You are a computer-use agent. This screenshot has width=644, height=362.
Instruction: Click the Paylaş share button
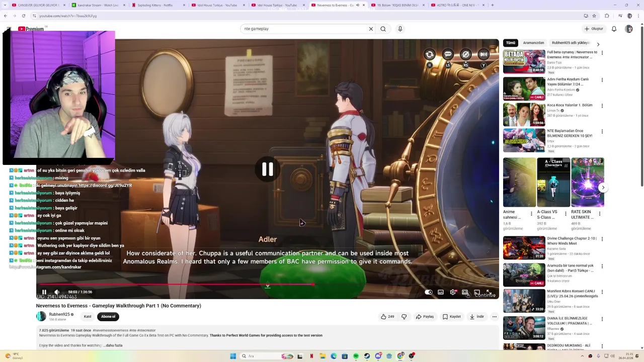tap(425, 317)
